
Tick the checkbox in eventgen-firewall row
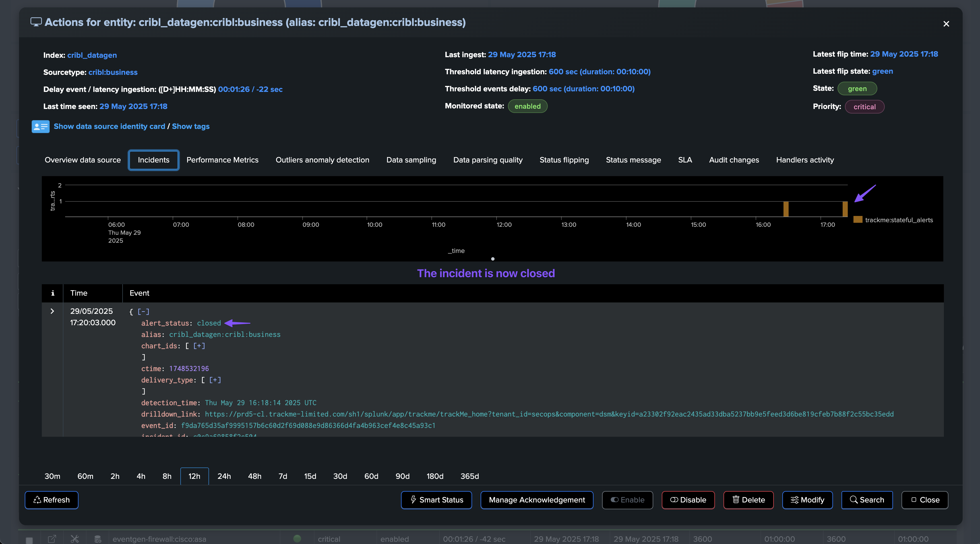pos(29,540)
